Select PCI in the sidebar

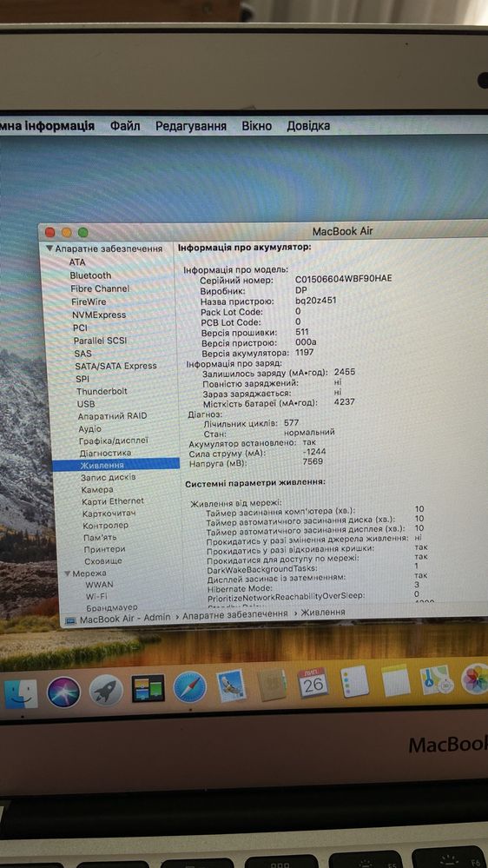(x=80, y=328)
